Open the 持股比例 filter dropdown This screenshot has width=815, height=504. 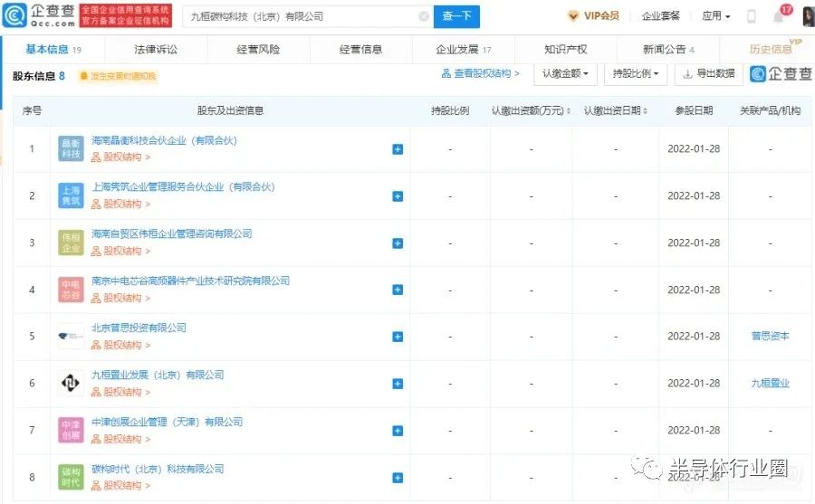636,74
